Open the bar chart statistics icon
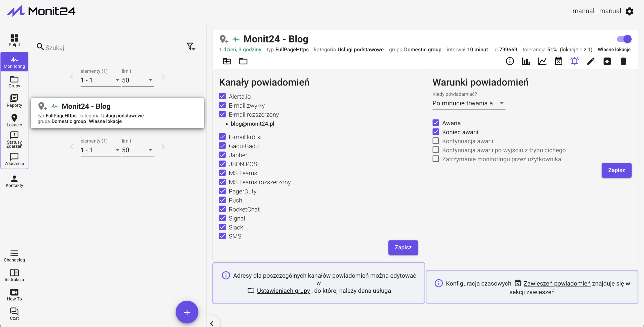The width and height of the screenshot is (644, 327). pyautogui.click(x=526, y=61)
